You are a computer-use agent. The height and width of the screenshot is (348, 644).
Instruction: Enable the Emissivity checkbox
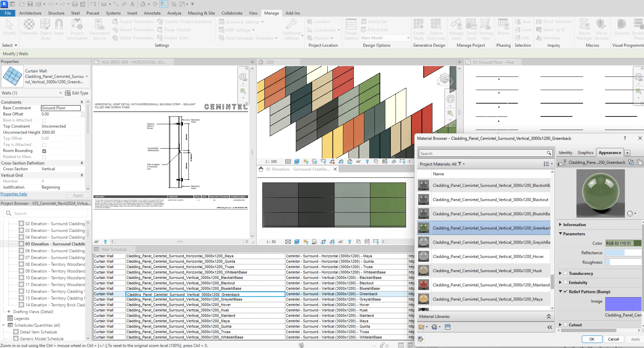click(x=566, y=282)
